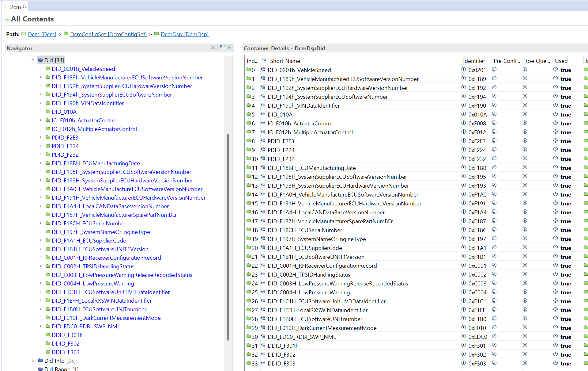The width and height of the screenshot is (588, 371).
Task: Select the Dcm editor tab
Action: coord(15,7)
